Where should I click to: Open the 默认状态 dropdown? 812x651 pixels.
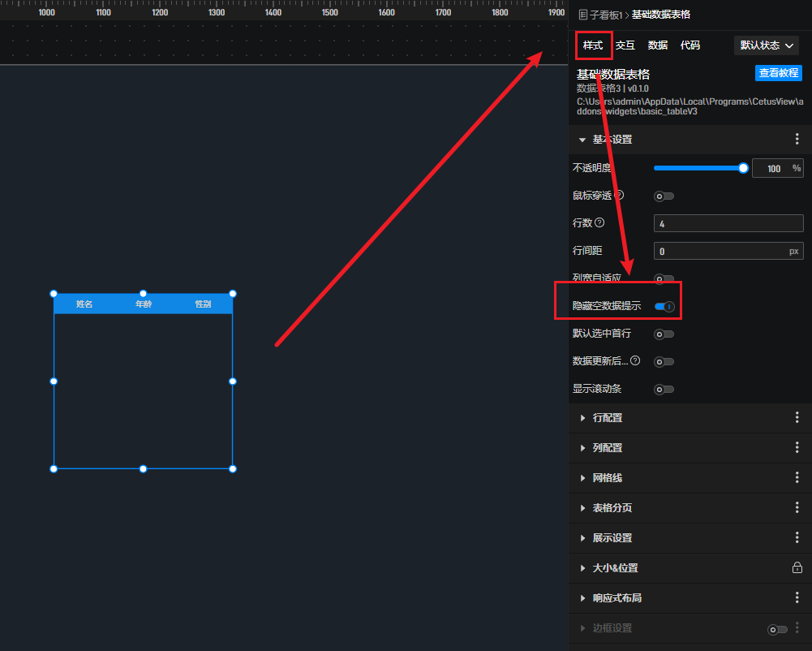[x=766, y=45]
